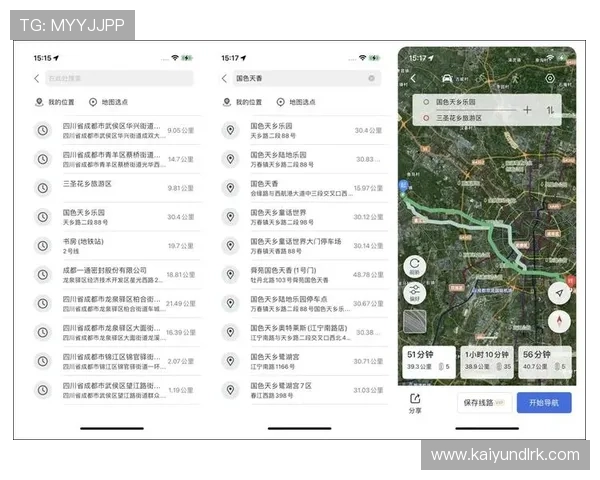Open history address at 14.7公里

[x=117, y=159]
